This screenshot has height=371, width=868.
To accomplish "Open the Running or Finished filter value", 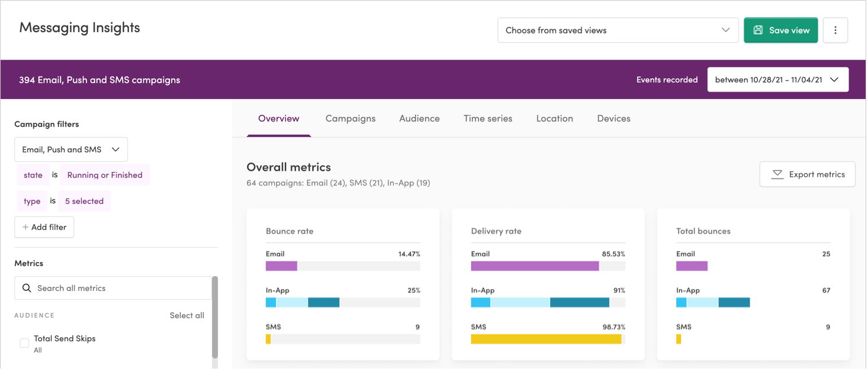I will tap(105, 175).
